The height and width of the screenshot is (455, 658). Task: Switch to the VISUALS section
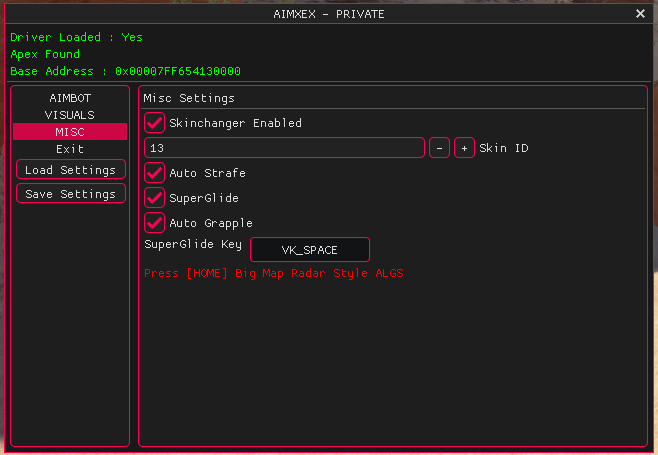pyautogui.click(x=70, y=115)
